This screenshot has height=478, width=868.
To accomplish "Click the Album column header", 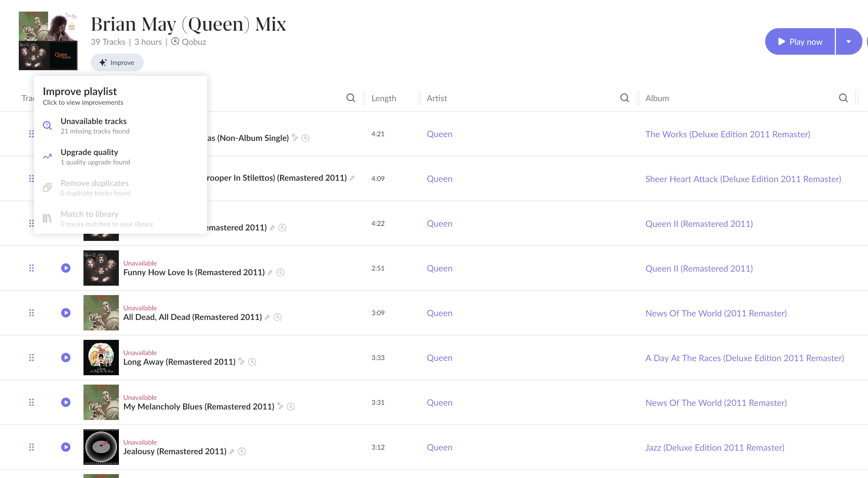I will click(x=657, y=98).
